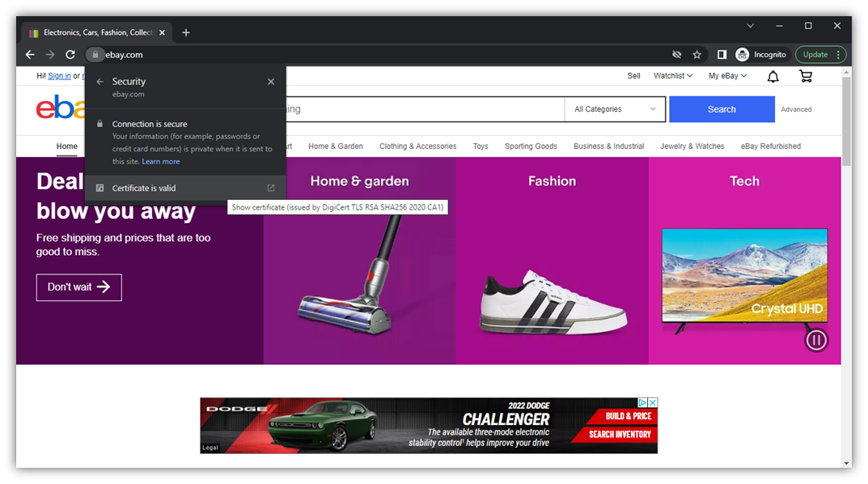Open the shopping cart
868x484 pixels.
[806, 76]
